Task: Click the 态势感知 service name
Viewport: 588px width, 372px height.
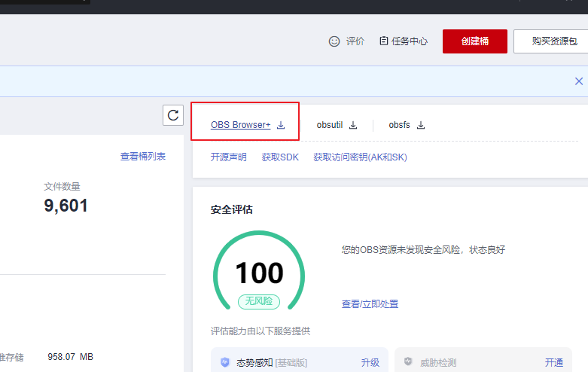Action: tap(254, 363)
